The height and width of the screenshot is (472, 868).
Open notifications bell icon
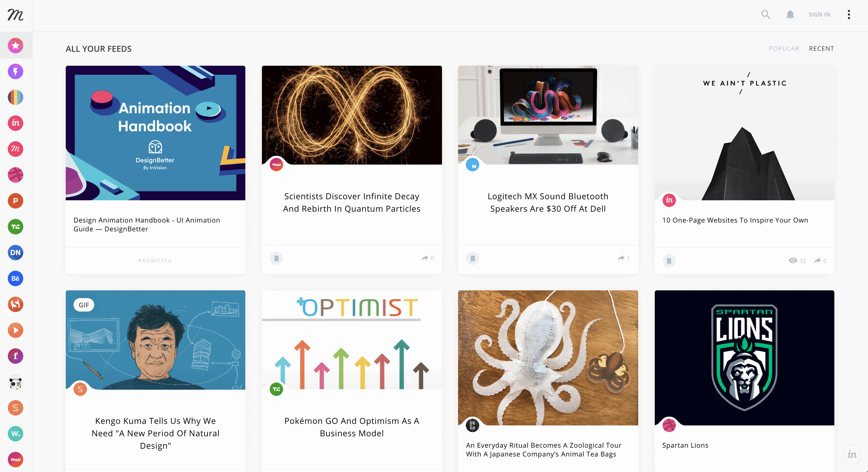(x=790, y=14)
